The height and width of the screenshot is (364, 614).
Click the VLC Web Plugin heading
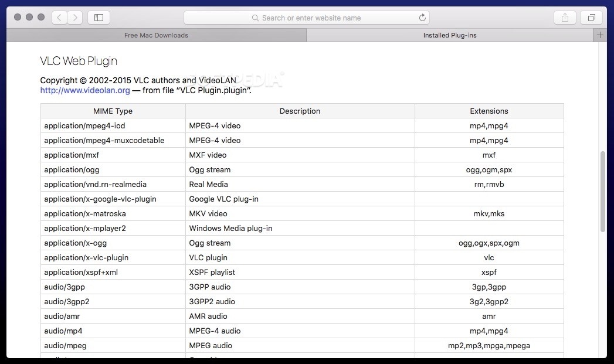78,60
